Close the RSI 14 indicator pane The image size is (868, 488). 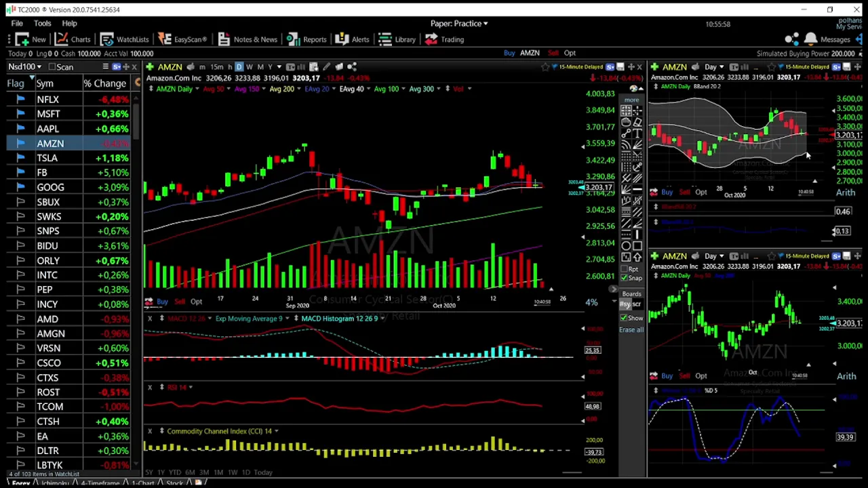click(150, 387)
